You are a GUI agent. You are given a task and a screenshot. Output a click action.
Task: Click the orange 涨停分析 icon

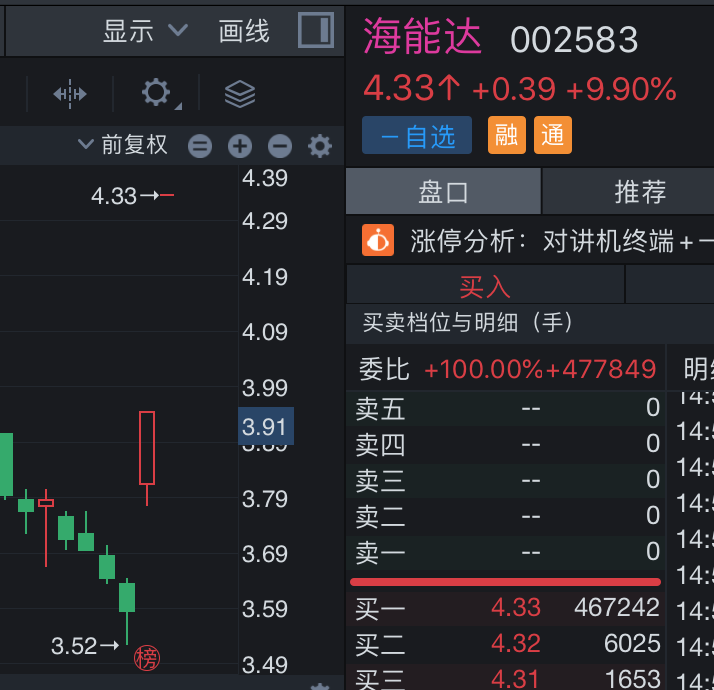tap(378, 241)
